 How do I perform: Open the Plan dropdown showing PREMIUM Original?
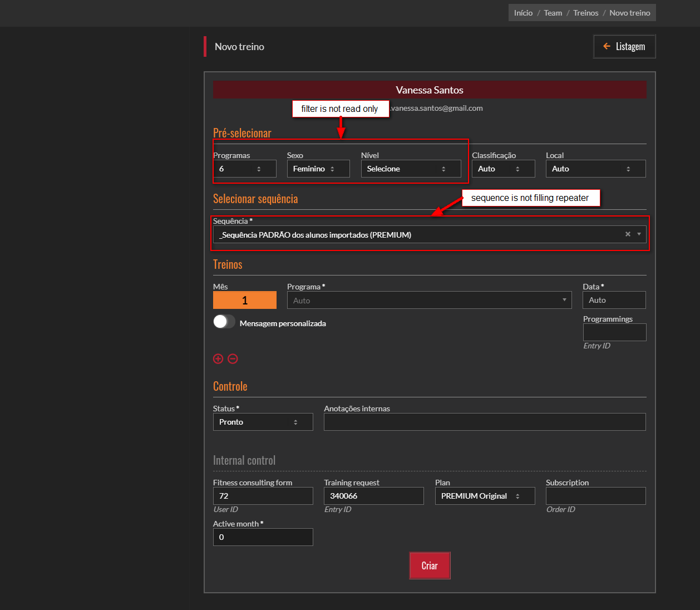pyautogui.click(x=484, y=496)
